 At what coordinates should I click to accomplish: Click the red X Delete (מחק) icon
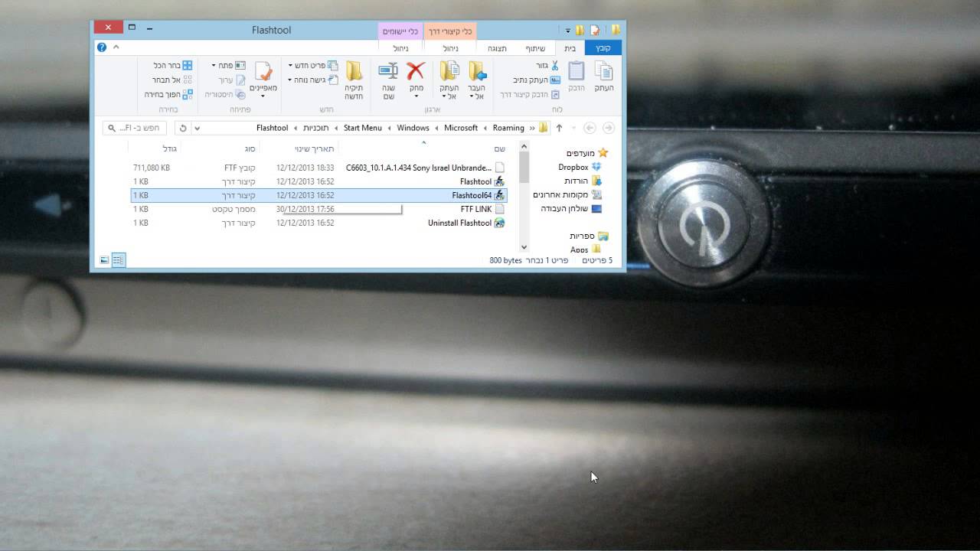pyautogui.click(x=416, y=72)
